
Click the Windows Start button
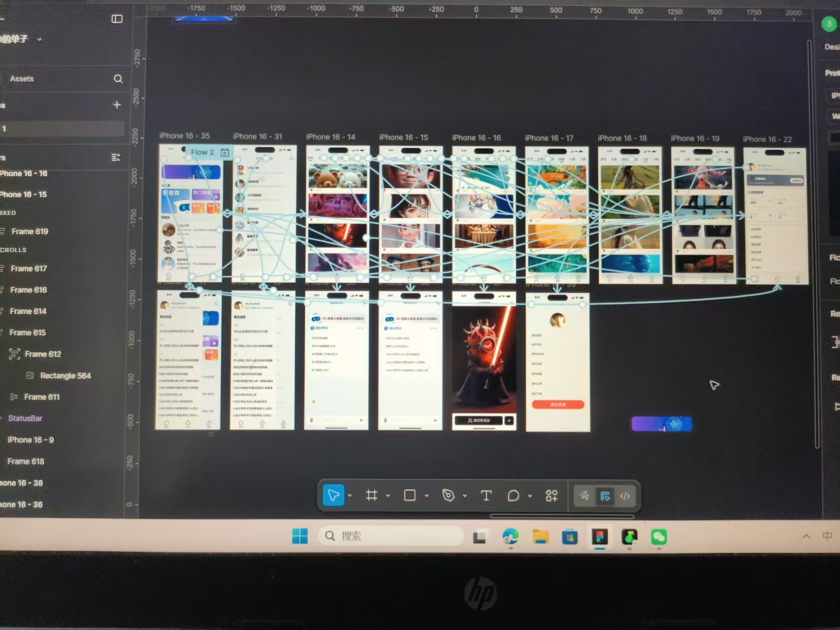pyautogui.click(x=299, y=536)
